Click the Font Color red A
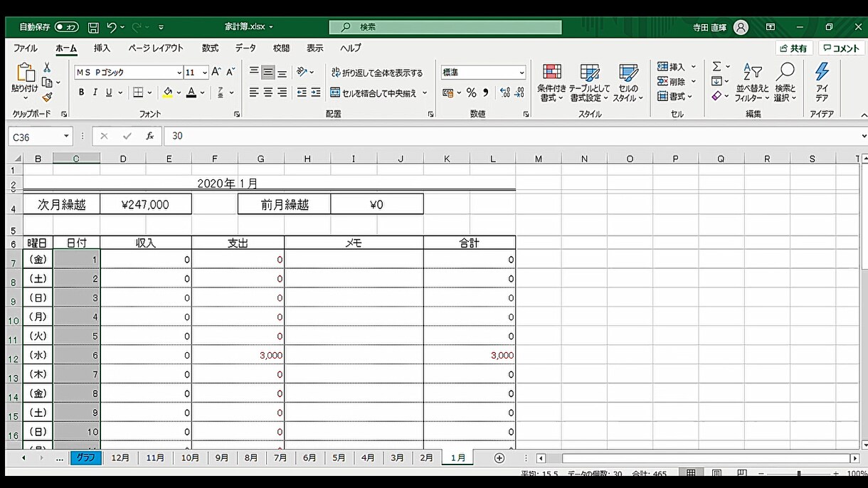 pos(191,92)
